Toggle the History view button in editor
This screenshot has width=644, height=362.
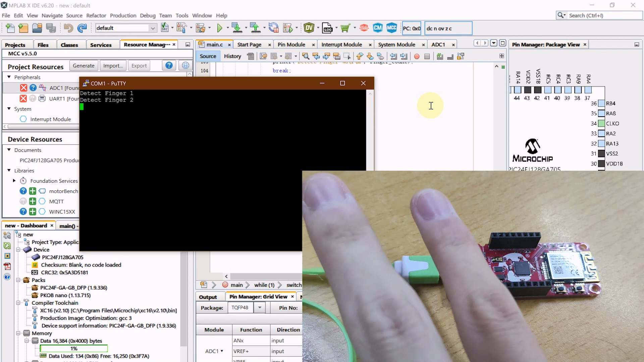pos(232,56)
